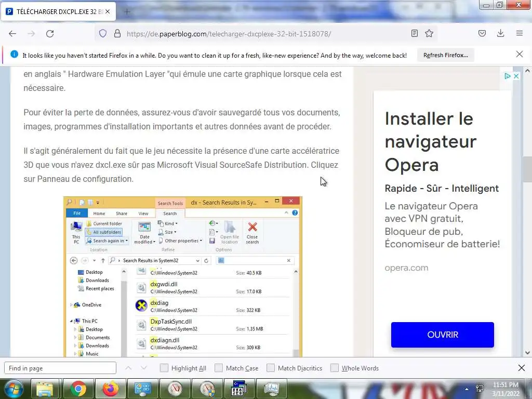This screenshot has height=399, width=532.
Task: Click the forward navigation arrow
Action: tap(31, 34)
